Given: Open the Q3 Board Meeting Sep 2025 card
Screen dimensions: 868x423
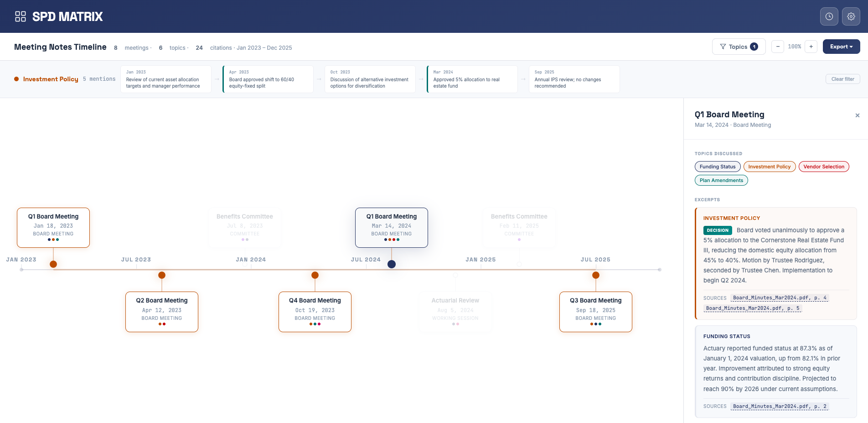Looking at the screenshot, I should pyautogui.click(x=595, y=312).
